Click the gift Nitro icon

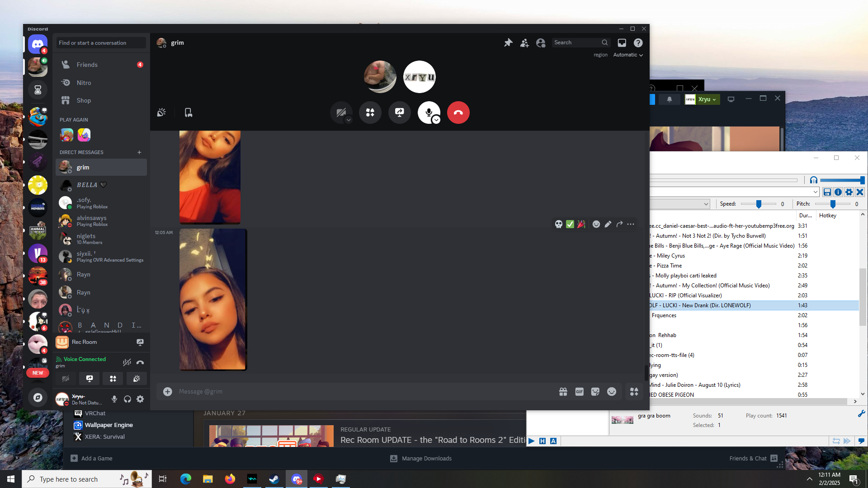[x=563, y=392]
